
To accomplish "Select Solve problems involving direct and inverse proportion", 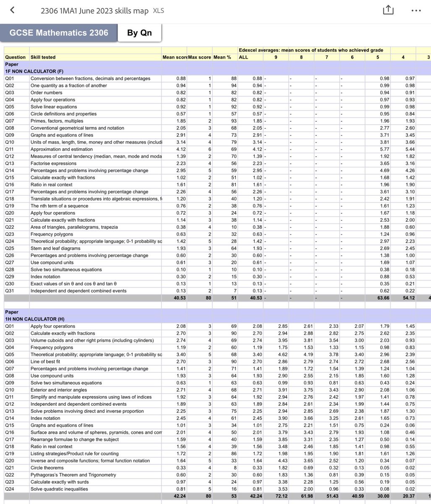I will coord(95,411).
